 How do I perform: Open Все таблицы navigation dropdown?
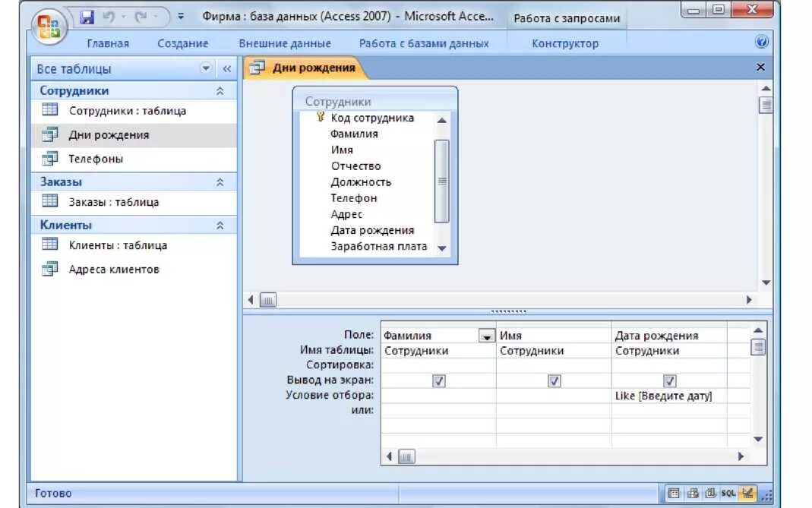tap(206, 68)
